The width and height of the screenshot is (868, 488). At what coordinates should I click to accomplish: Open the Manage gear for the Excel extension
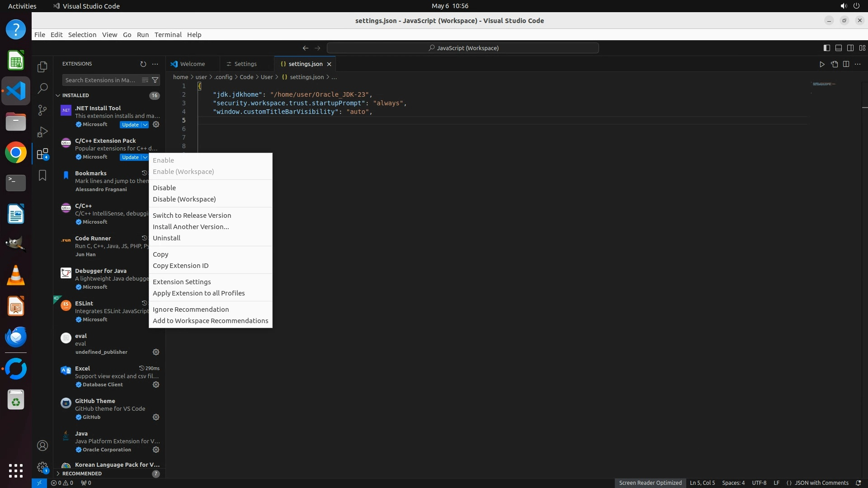pyautogui.click(x=156, y=385)
